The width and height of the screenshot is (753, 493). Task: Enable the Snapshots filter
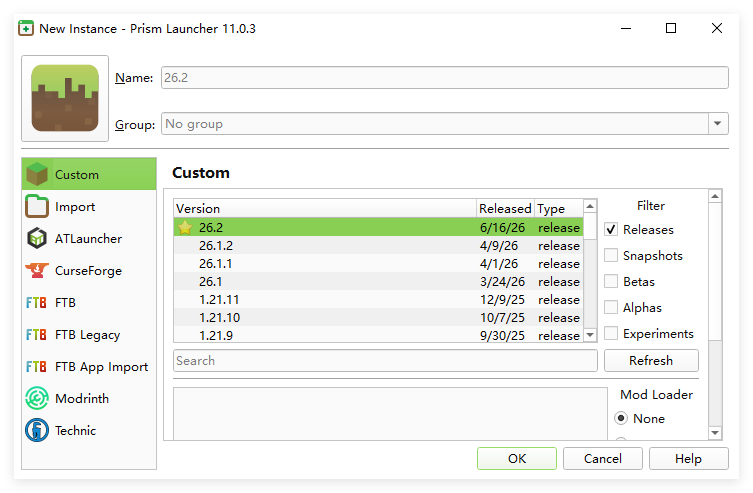pyautogui.click(x=611, y=255)
